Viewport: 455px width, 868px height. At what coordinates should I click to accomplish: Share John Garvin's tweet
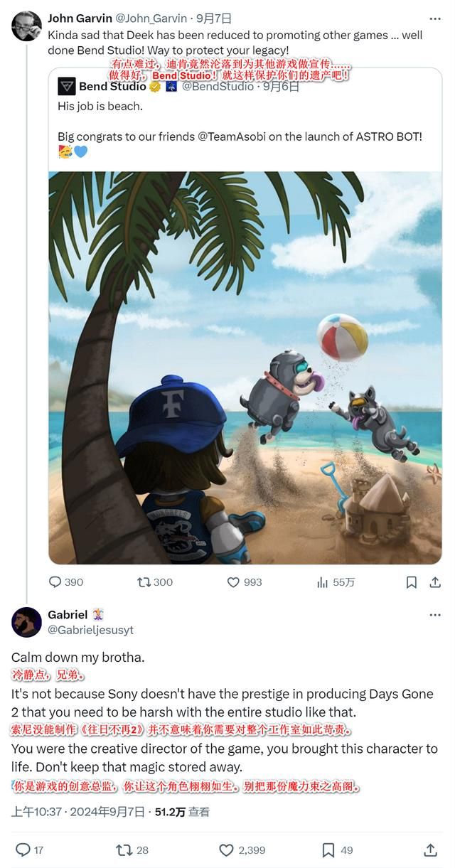(x=435, y=582)
